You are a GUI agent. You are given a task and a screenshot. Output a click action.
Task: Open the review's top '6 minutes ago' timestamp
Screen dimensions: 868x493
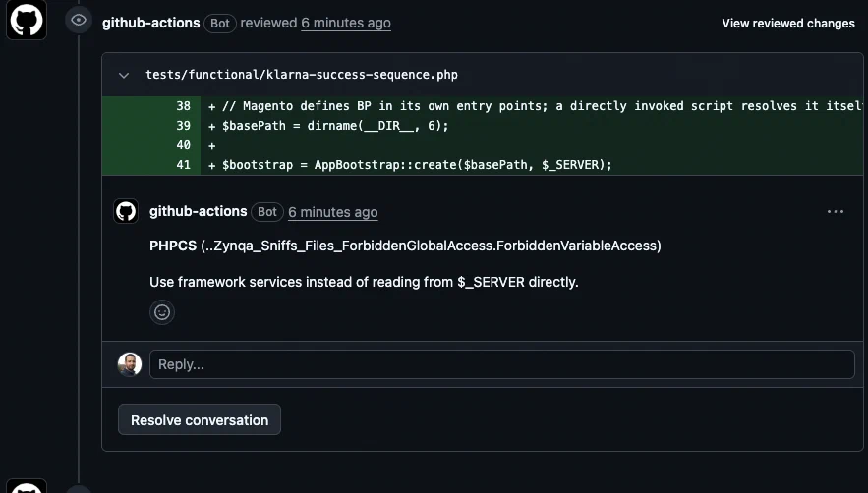pos(346,23)
